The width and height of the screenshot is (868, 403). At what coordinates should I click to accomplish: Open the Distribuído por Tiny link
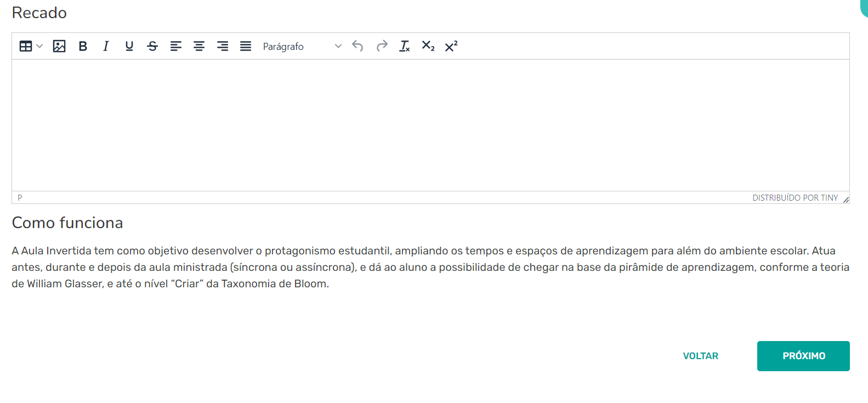[x=795, y=197]
